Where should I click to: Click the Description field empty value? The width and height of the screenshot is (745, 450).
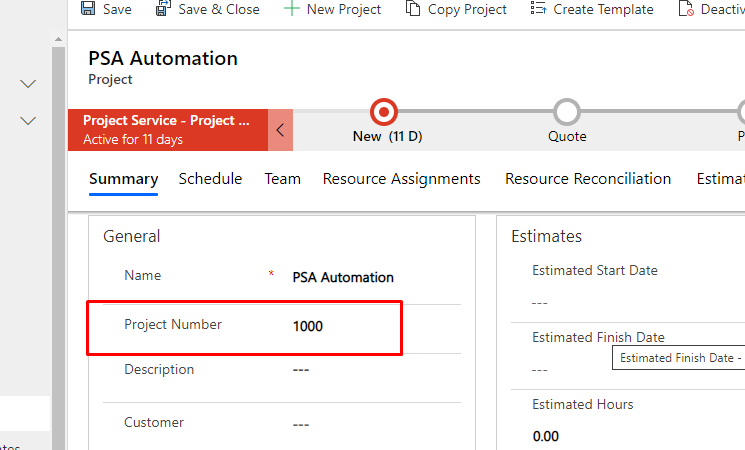[301, 370]
